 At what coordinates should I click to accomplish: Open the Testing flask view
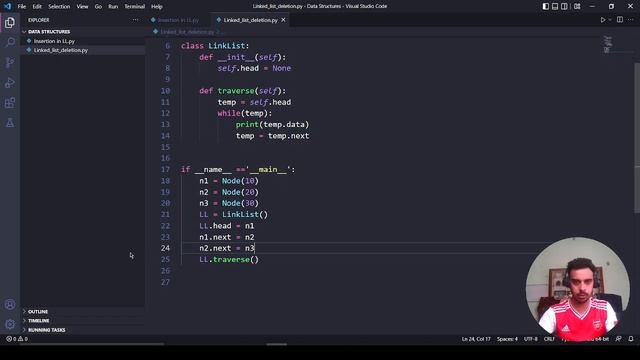pyautogui.click(x=10, y=122)
